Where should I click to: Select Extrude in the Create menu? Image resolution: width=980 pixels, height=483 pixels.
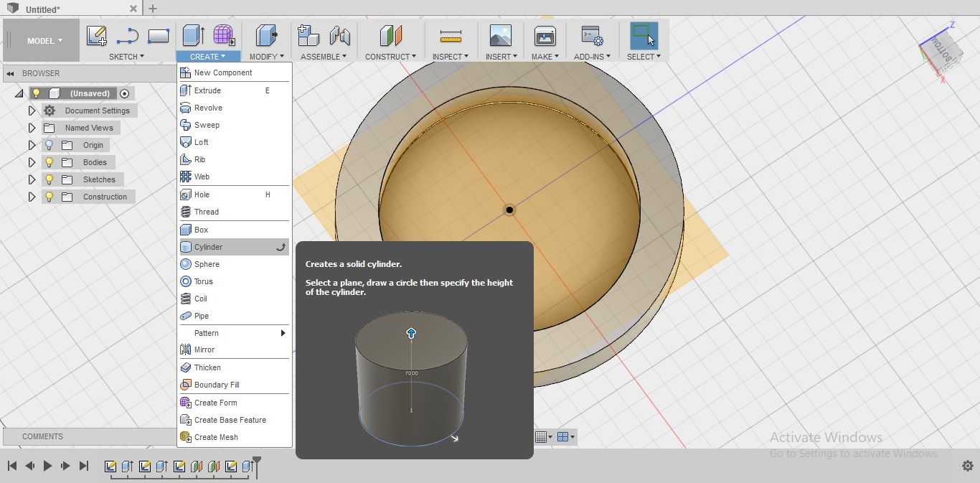[x=234, y=90]
